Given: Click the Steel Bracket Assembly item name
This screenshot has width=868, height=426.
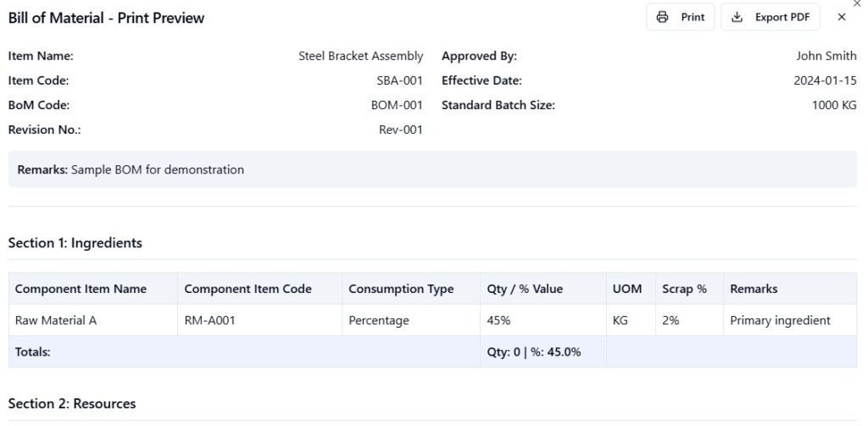Looking at the screenshot, I should [360, 56].
